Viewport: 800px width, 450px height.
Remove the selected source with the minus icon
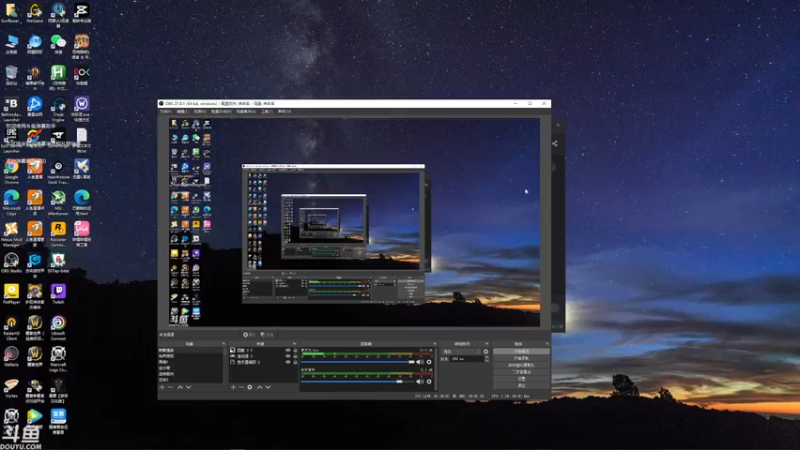[x=241, y=387]
